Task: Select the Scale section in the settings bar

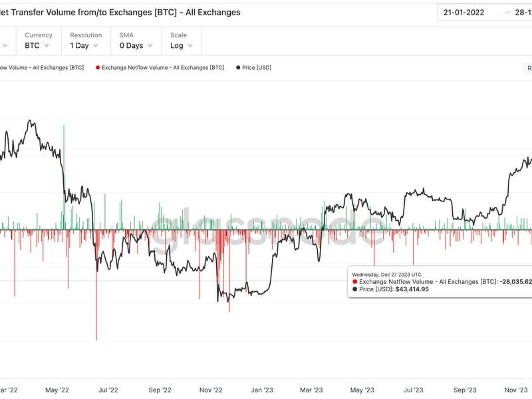Action: [x=181, y=40]
